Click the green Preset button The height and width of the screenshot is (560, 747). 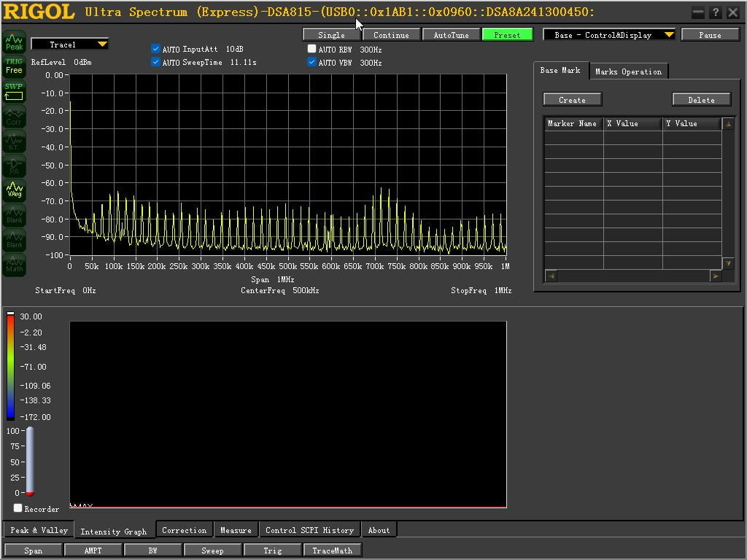coord(508,35)
